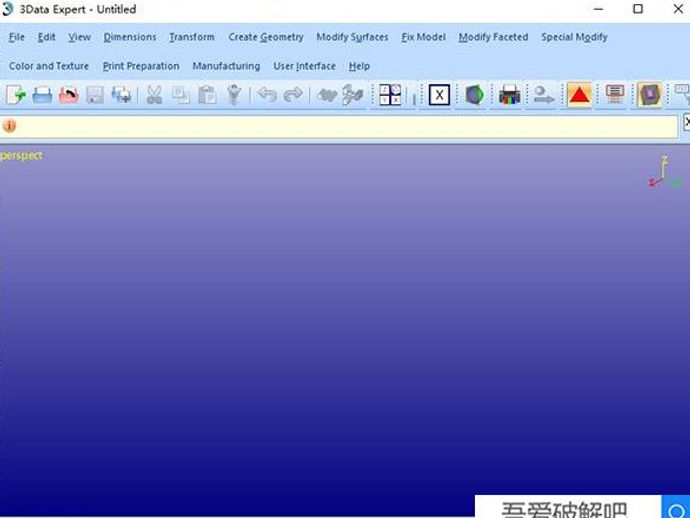
Task: Open the View menu
Action: [x=80, y=37]
